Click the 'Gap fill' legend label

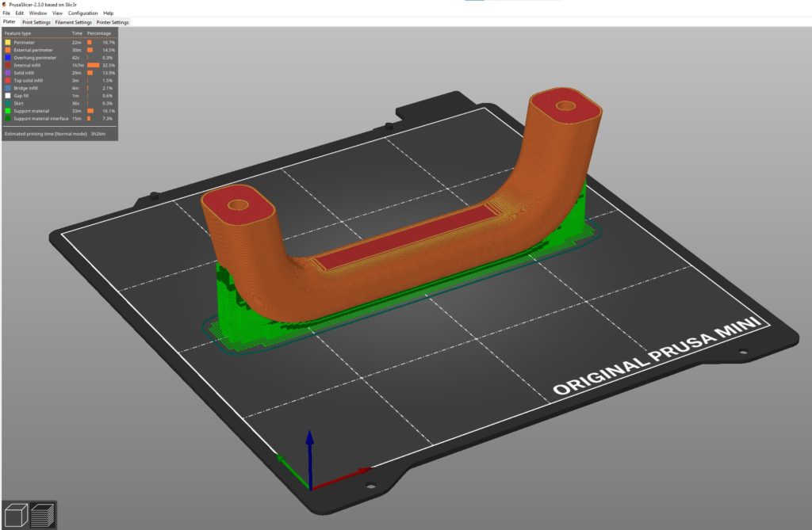[21, 96]
